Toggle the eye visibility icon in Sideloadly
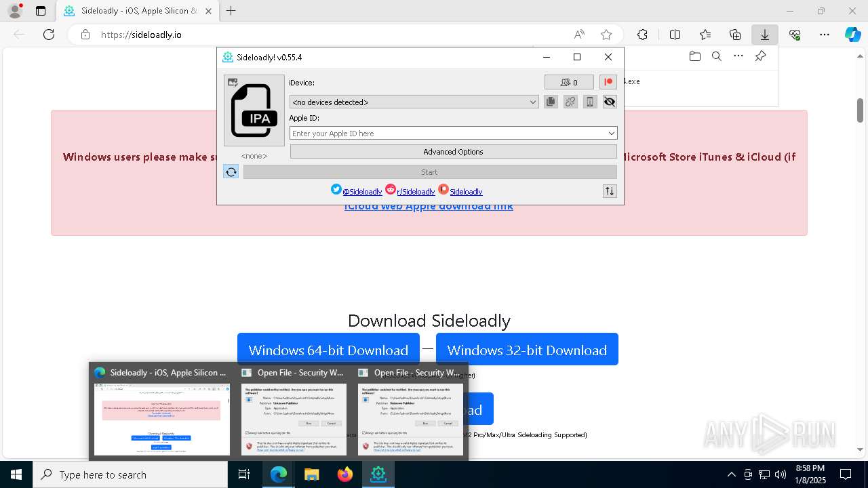868x488 pixels. [610, 102]
